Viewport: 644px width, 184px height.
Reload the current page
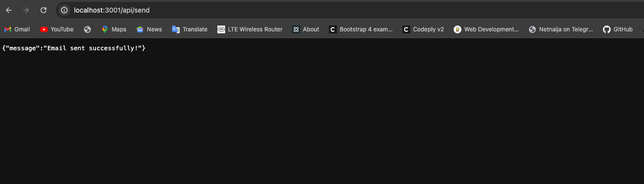tap(43, 10)
